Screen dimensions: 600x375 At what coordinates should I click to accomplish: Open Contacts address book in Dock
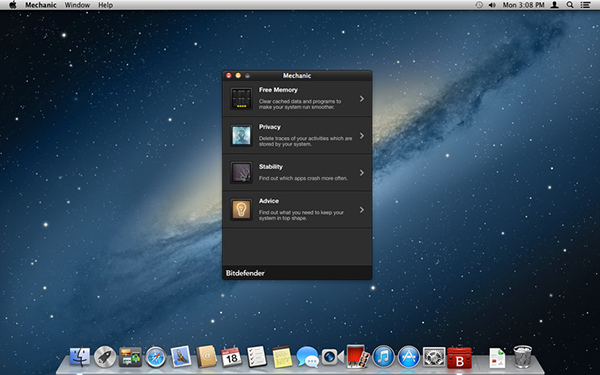(x=206, y=357)
